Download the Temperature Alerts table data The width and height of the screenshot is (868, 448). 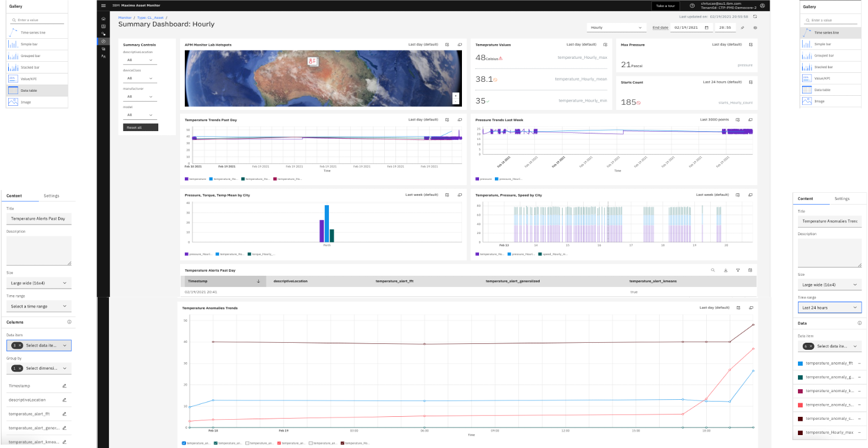[x=726, y=270]
